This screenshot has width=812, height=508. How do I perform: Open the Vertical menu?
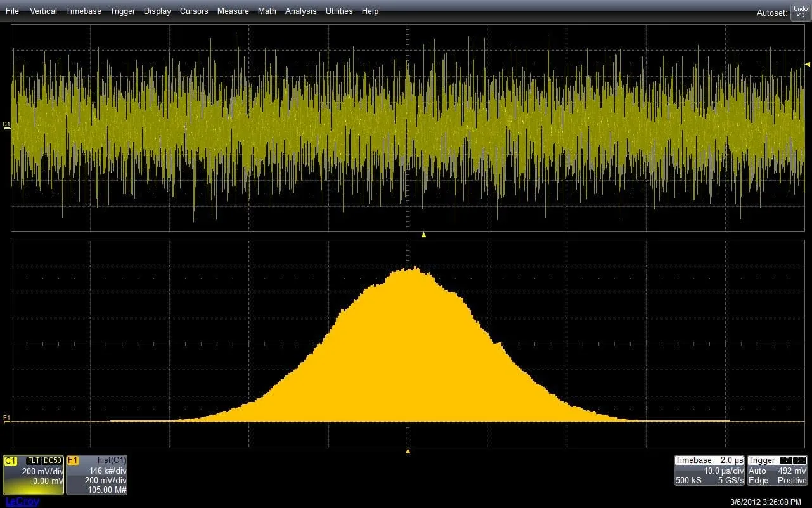(43, 11)
